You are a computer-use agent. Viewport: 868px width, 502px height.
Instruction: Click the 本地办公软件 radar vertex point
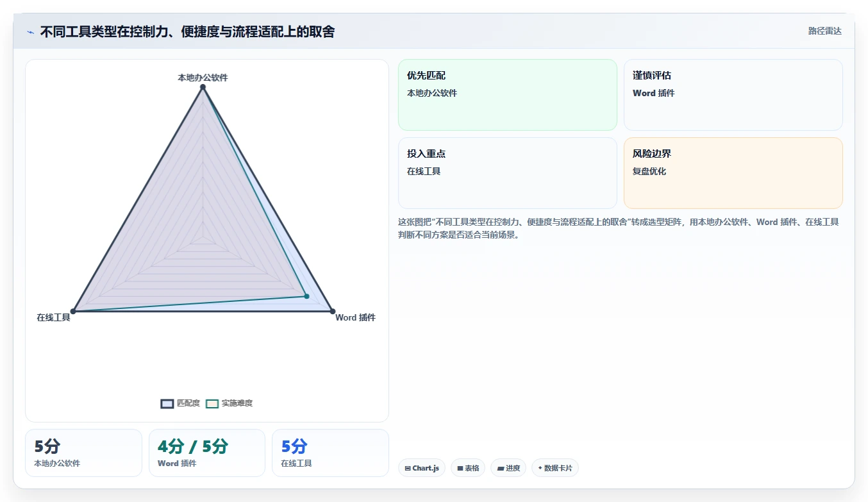tap(203, 87)
